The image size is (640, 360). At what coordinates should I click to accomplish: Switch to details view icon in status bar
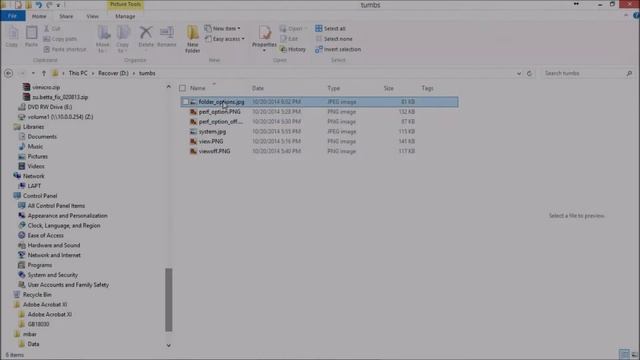pyautogui.click(x=624, y=354)
